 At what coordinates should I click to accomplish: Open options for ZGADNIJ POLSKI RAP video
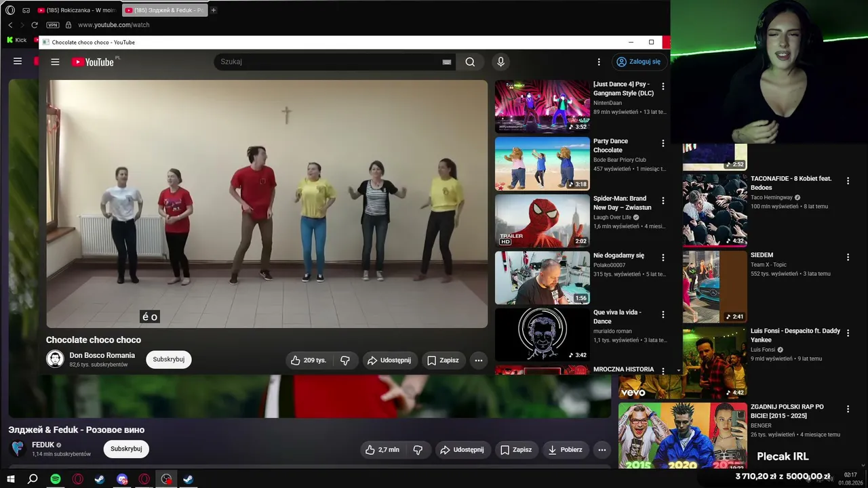pyautogui.click(x=848, y=409)
